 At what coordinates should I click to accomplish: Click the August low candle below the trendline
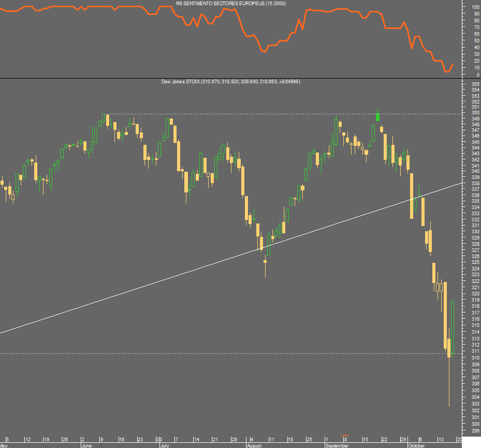pos(265,261)
